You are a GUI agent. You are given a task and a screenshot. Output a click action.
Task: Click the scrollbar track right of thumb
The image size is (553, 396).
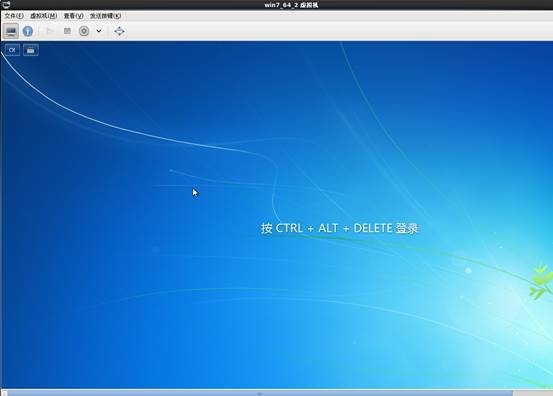click(x=533, y=393)
